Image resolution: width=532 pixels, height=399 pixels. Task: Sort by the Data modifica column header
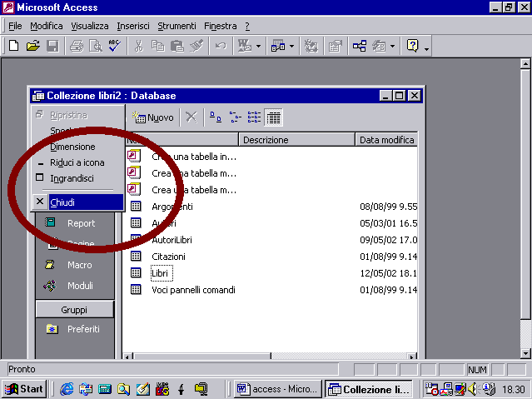[387, 140]
